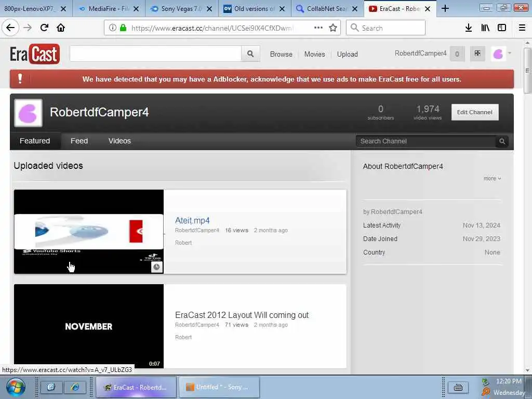Click the browser Forward arrow button
The height and width of the screenshot is (399, 532).
pos(28,28)
